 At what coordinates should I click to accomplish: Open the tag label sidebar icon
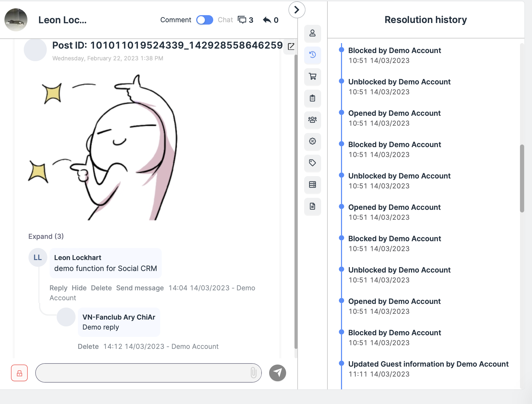click(x=313, y=163)
